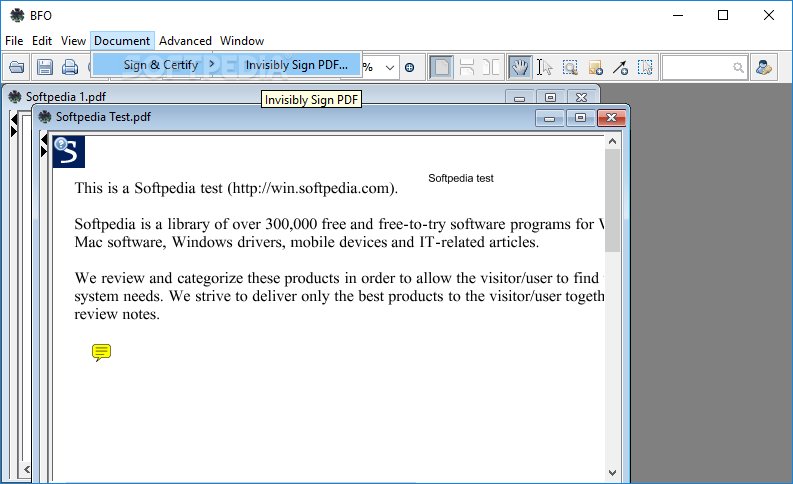Close the Softpedia Test.pdf inner window
The height and width of the screenshot is (484, 793).
tap(611, 118)
